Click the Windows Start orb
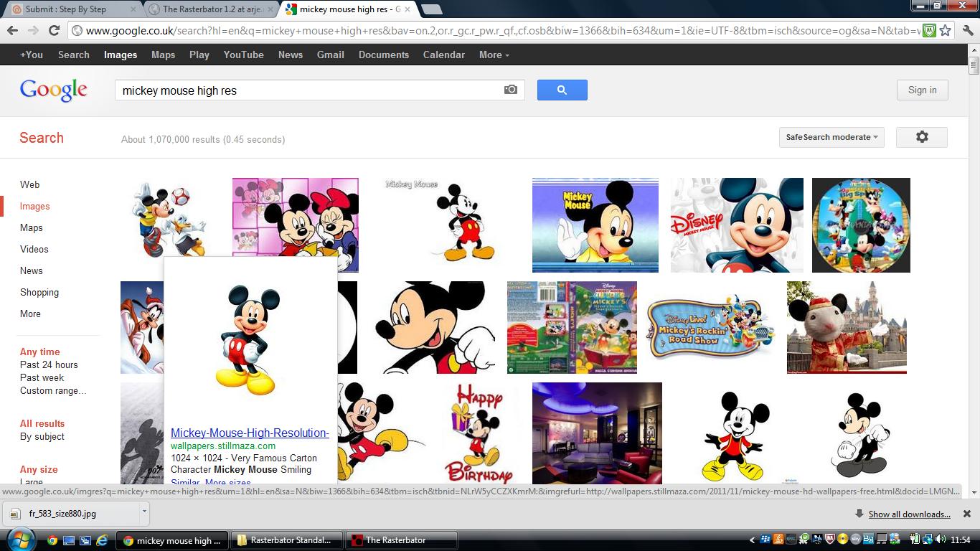980x551 pixels. (19, 540)
